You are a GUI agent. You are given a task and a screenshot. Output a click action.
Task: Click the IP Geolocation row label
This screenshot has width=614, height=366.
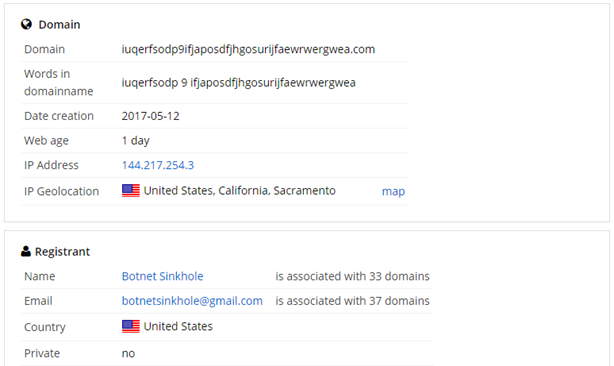pyautogui.click(x=61, y=191)
